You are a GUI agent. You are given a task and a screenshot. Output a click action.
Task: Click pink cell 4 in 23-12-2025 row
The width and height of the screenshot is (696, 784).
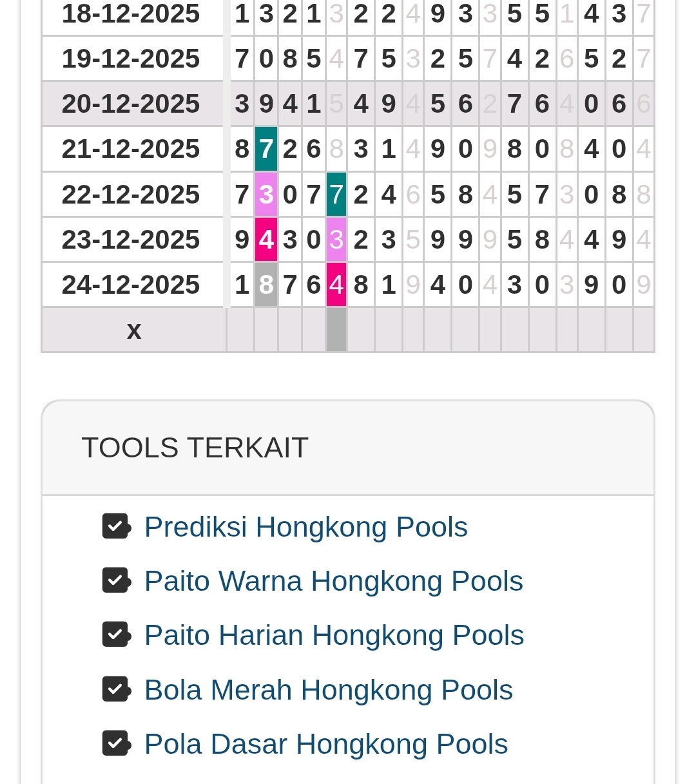point(266,240)
